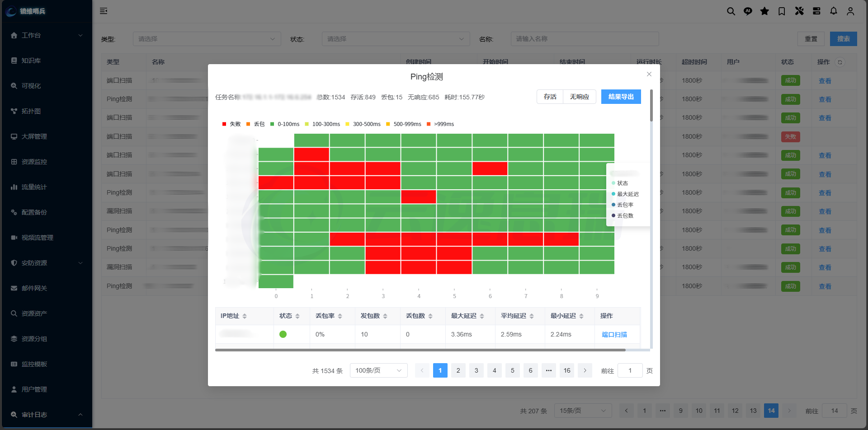This screenshot has width=868, height=430.
Task: Select the 无响应 filter tab
Action: point(580,97)
